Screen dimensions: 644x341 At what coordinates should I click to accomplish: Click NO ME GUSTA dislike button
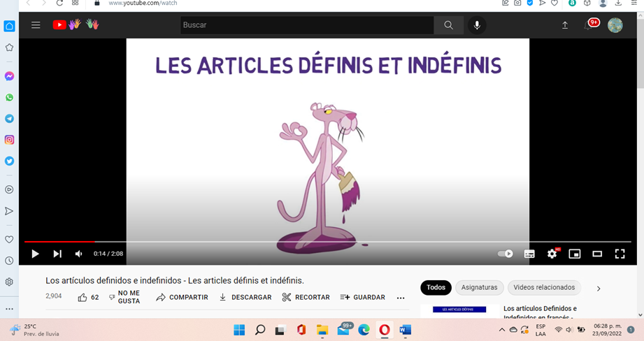coord(124,297)
